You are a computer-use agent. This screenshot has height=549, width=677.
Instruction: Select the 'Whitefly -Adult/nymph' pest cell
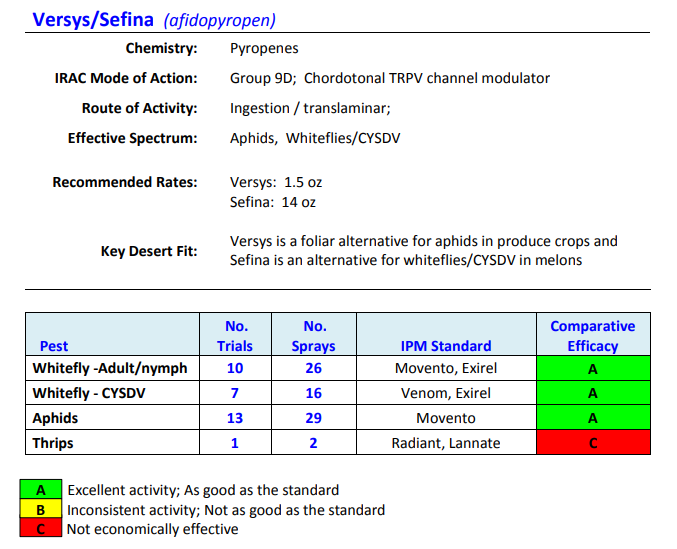tap(112, 368)
